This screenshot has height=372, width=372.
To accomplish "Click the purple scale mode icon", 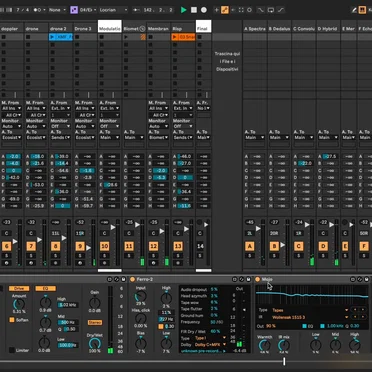I will click(74, 10).
